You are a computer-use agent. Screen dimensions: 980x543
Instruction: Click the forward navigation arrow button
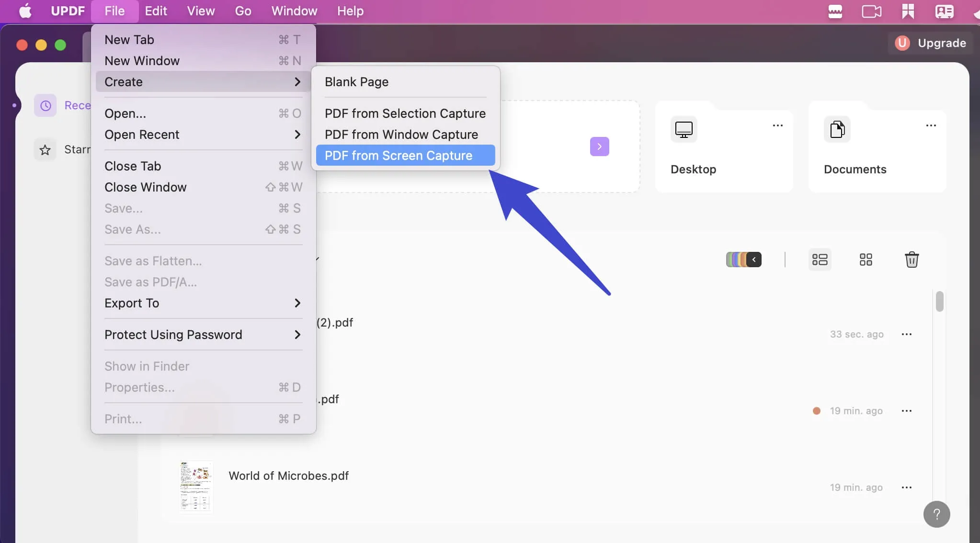(x=599, y=146)
